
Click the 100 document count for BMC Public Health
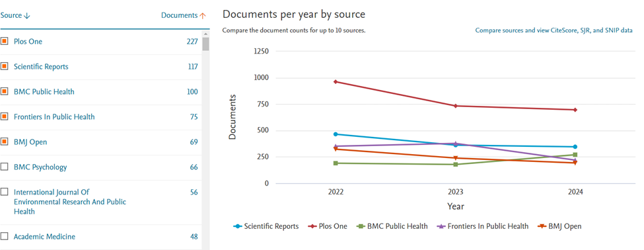pyautogui.click(x=192, y=92)
